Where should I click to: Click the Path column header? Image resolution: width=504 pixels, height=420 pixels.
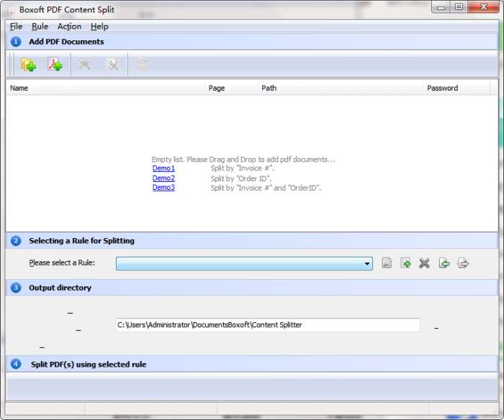click(341, 88)
